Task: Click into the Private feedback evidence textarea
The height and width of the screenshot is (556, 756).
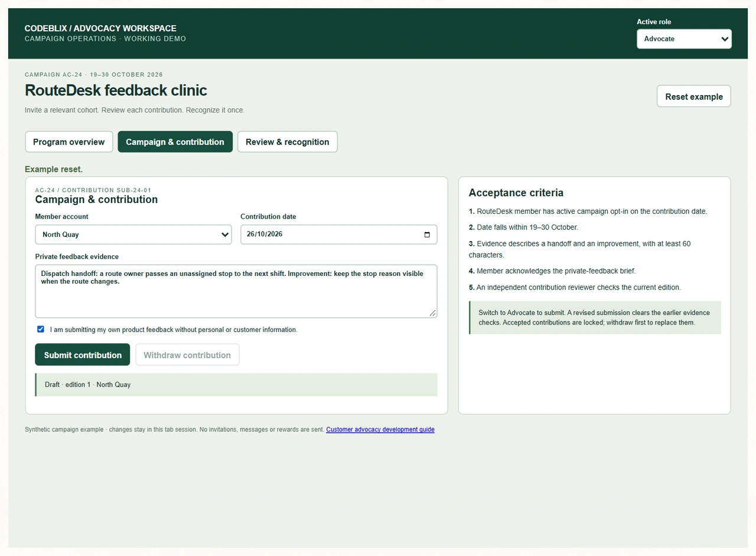Action: (x=236, y=291)
